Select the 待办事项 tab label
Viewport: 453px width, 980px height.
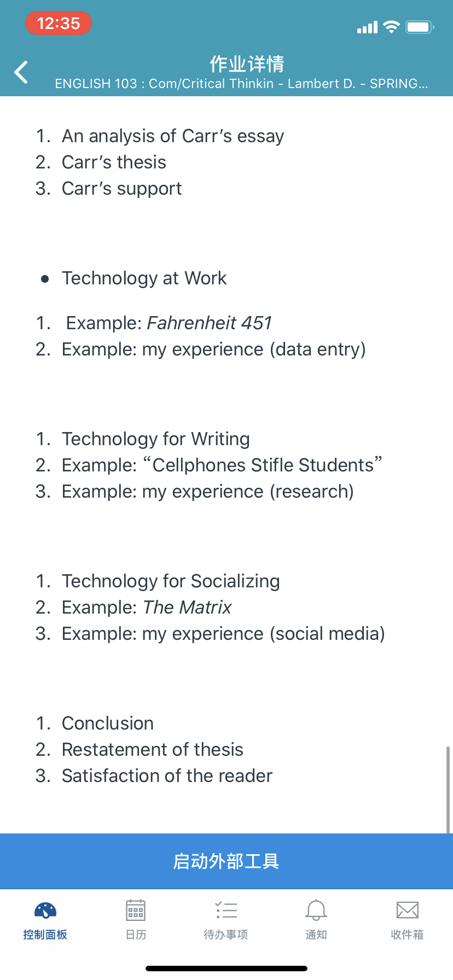pos(226,935)
